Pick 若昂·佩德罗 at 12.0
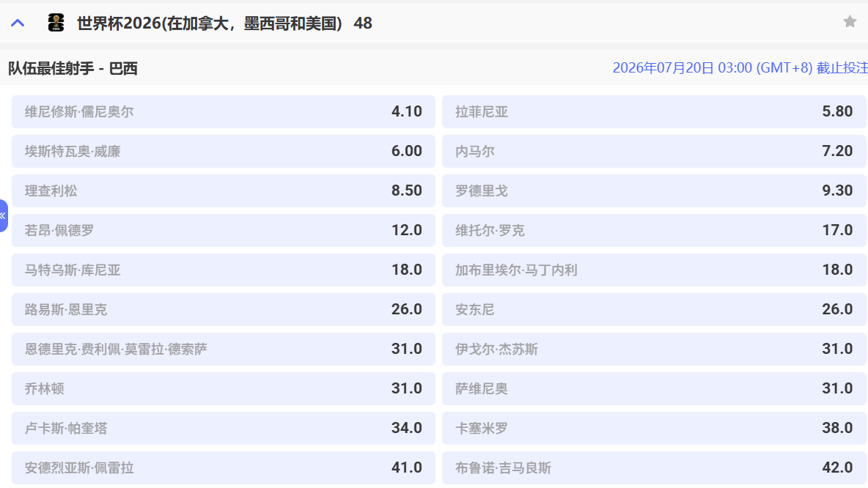 click(223, 231)
